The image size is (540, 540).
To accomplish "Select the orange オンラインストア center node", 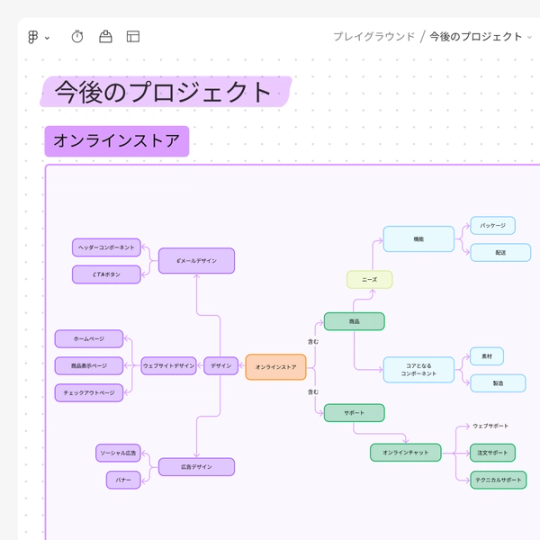I will [276, 367].
